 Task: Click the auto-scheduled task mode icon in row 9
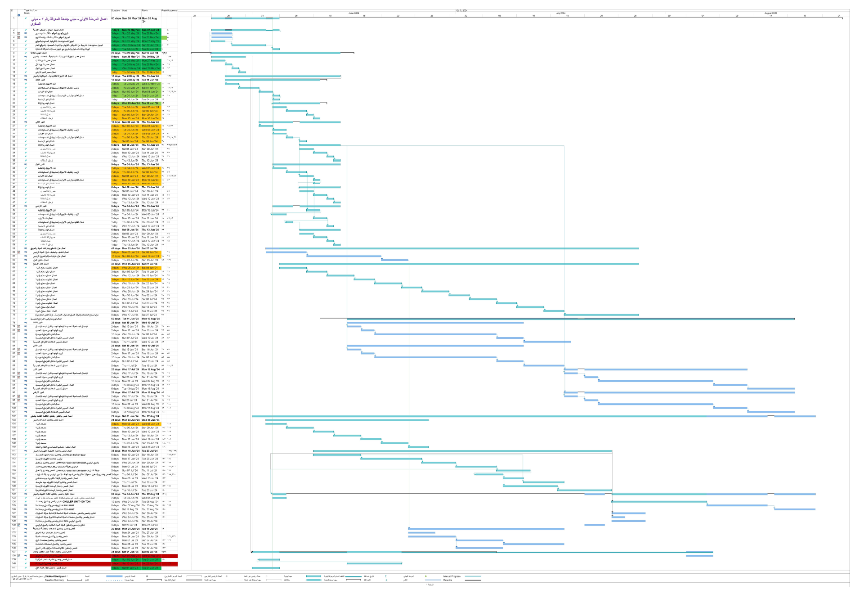click(26, 57)
